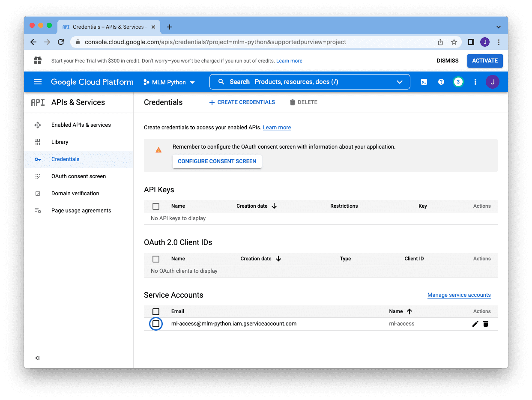Image resolution: width=532 pixels, height=400 pixels.
Task: View the 3 notifications badge
Action: tap(458, 82)
